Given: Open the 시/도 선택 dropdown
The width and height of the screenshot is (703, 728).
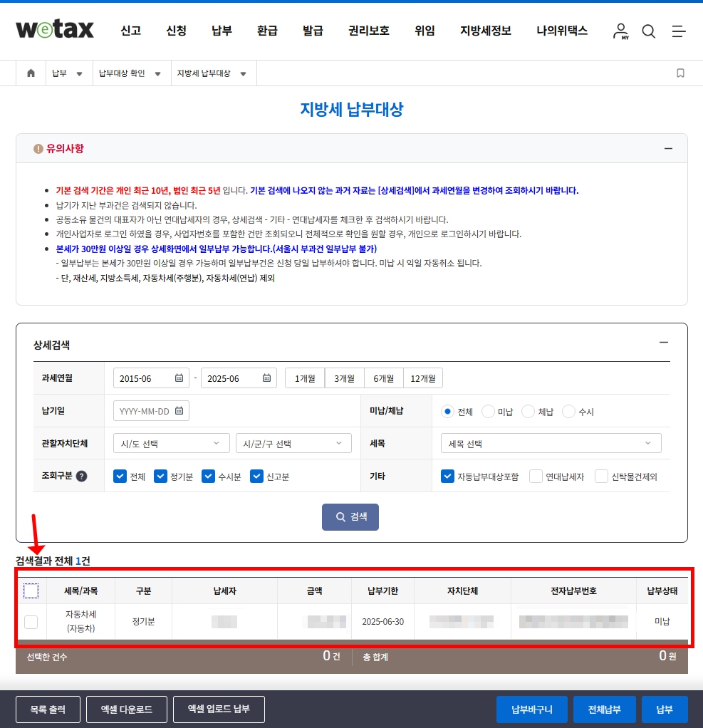Looking at the screenshot, I should tap(171, 443).
